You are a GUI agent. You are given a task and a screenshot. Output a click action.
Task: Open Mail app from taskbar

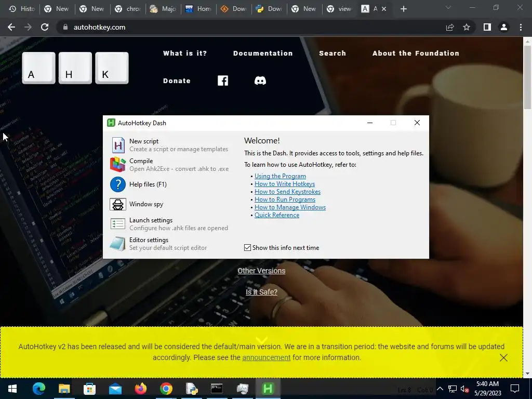[x=115, y=389]
